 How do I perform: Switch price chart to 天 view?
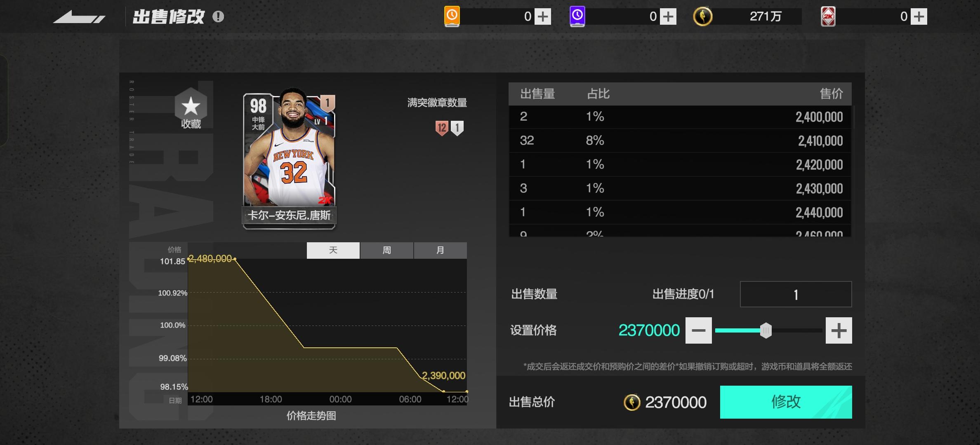[x=333, y=250]
